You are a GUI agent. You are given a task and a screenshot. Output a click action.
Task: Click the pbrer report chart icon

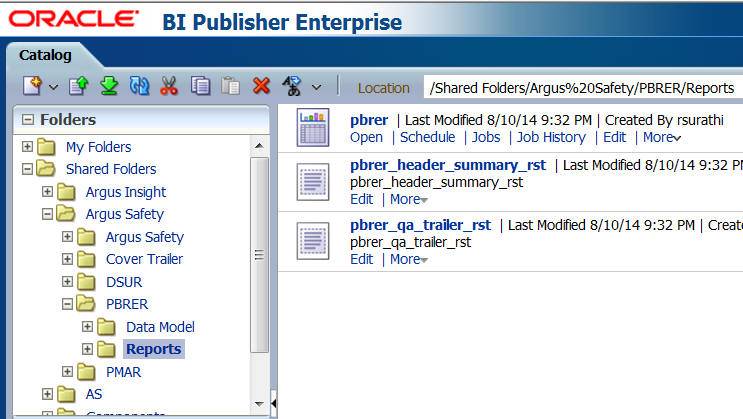(313, 128)
